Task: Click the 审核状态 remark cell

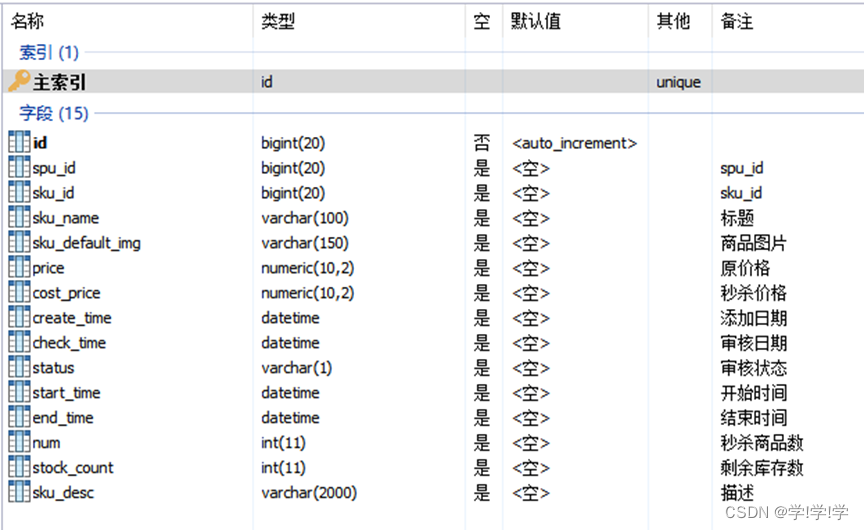Action: [x=753, y=367]
